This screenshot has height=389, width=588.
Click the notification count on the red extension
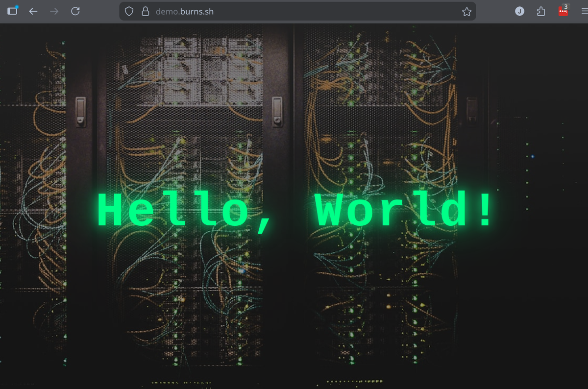coord(565,6)
